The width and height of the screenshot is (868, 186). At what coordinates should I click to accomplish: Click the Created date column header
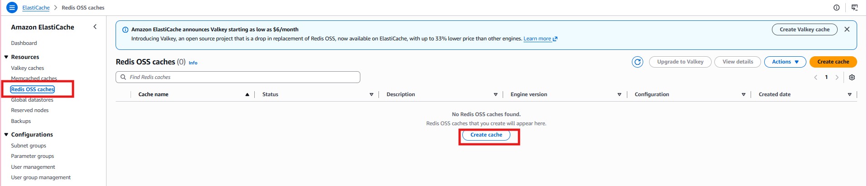[775, 94]
